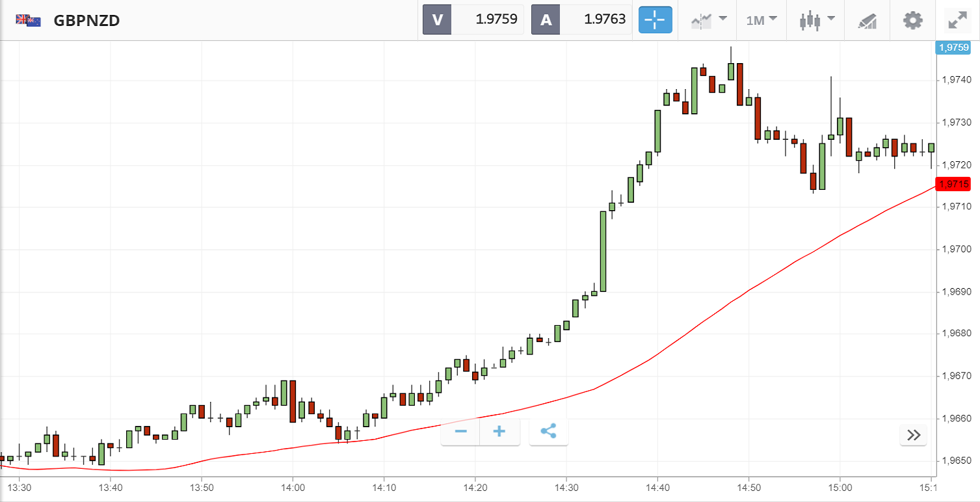Share the chart
Image resolution: width=980 pixels, height=502 pixels.
tap(548, 432)
